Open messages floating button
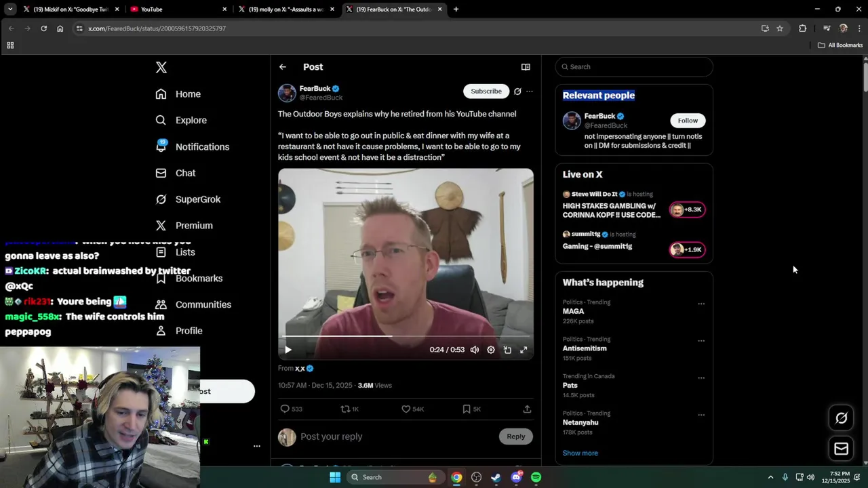The width and height of the screenshot is (868, 488). pyautogui.click(x=841, y=449)
